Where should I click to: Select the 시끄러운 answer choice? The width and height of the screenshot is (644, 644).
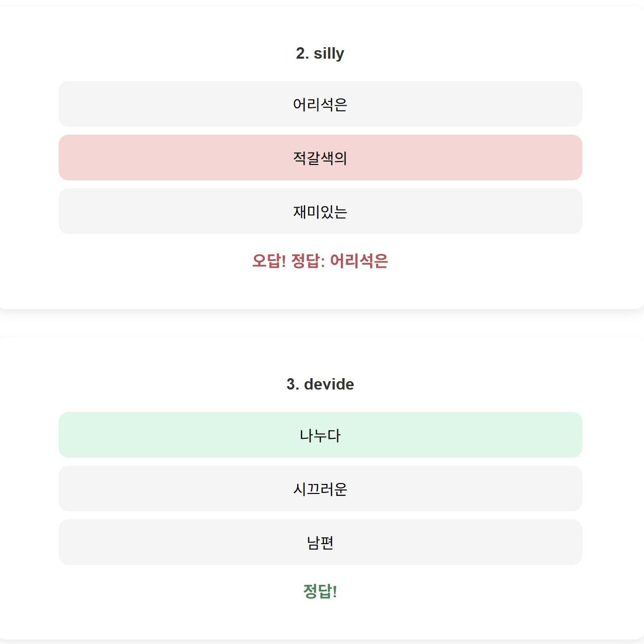tap(320, 489)
